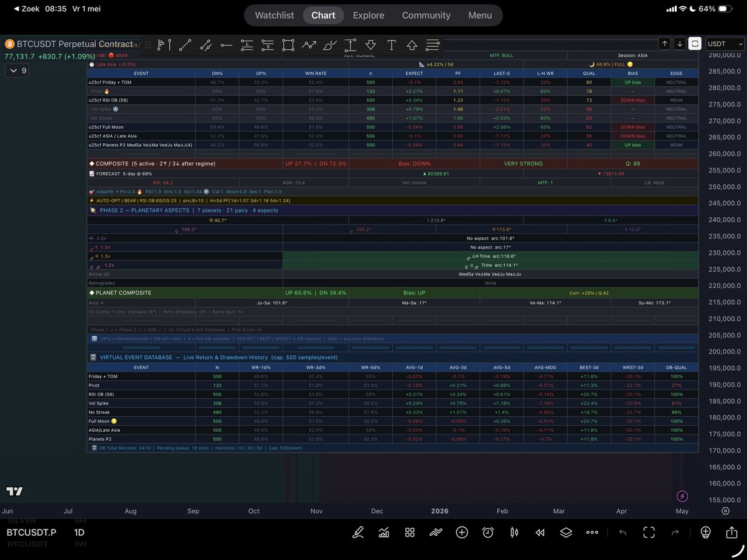Image resolution: width=747 pixels, height=560 pixels.
Task: Select the price range measure tool
Action: pyautogui.click(x=350, y=45)
